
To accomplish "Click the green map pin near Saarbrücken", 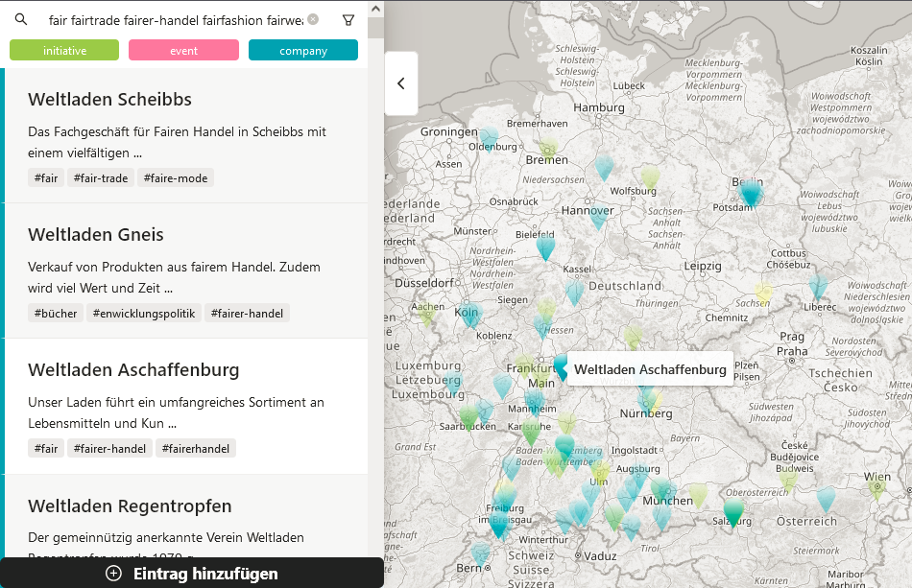I will pos(468,416).
